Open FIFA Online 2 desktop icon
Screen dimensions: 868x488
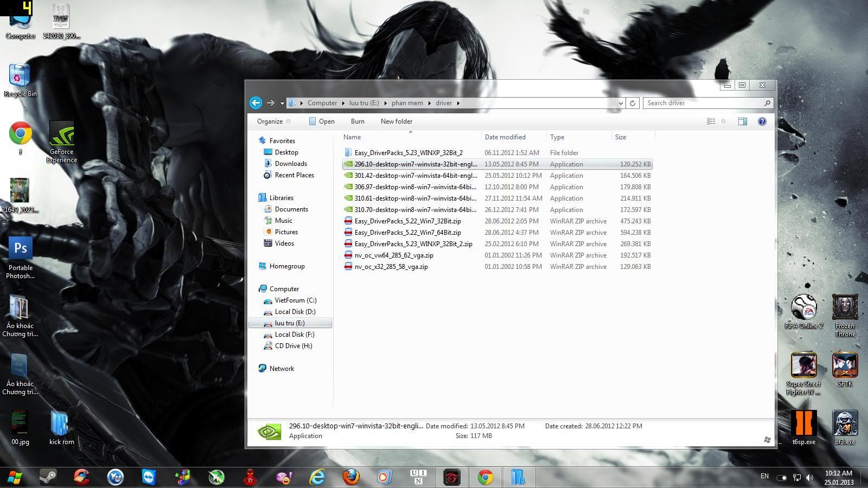(803, 312)
